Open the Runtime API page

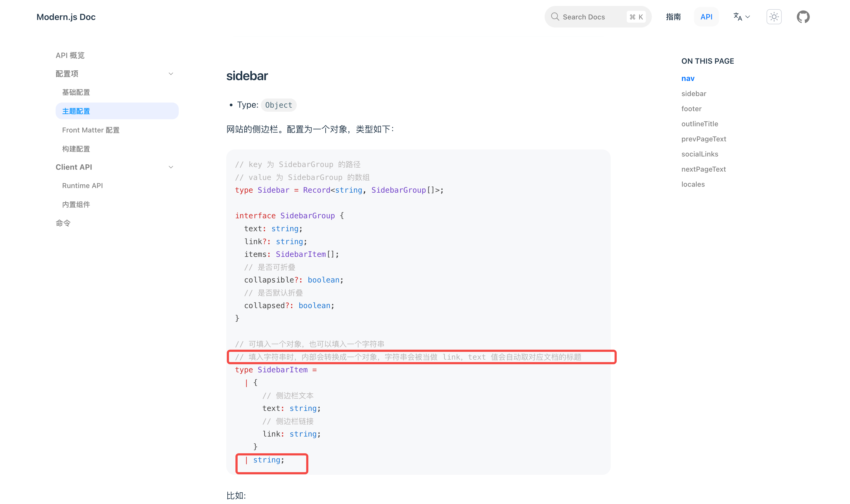point(83,185)
